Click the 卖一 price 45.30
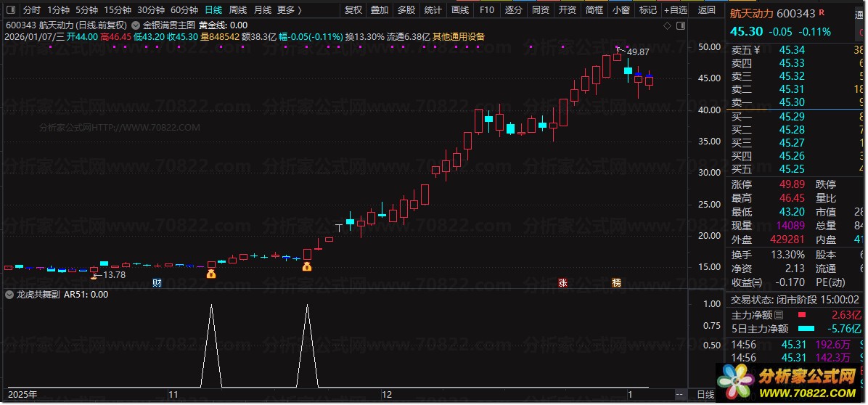 (x=792, y=102)
